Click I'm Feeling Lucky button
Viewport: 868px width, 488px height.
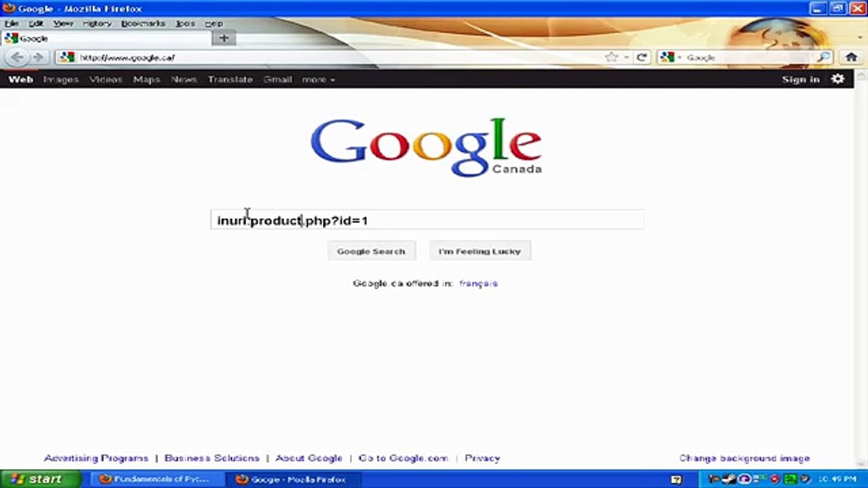pyautogui.click(x=479, y=251)
